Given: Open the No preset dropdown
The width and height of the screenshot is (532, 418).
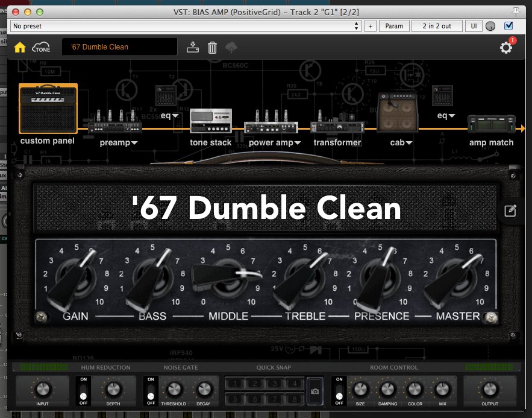Looking at the screenshot, I should point(185,26).
